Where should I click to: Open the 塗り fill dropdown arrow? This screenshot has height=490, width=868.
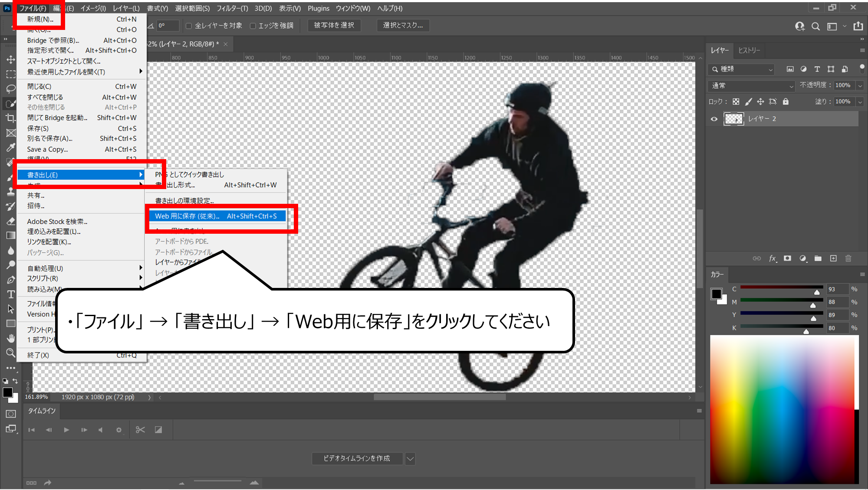(859, 102)
